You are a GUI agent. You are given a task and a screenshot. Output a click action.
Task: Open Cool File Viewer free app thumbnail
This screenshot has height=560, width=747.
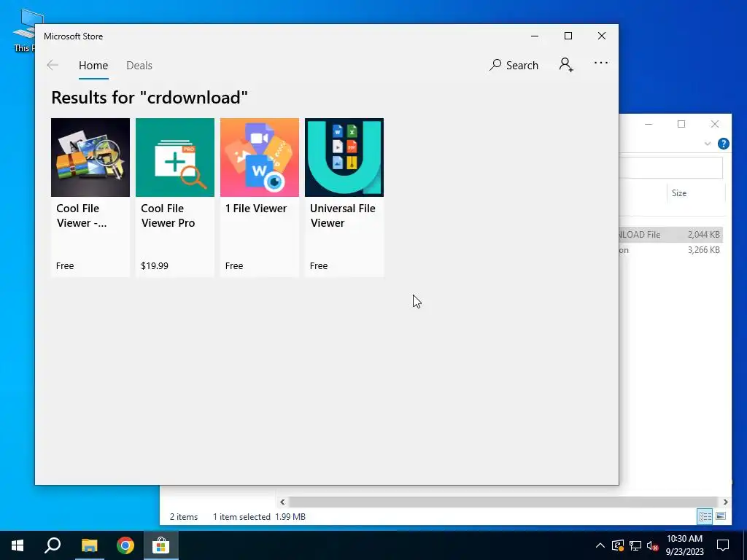click(x=90, y=157)
